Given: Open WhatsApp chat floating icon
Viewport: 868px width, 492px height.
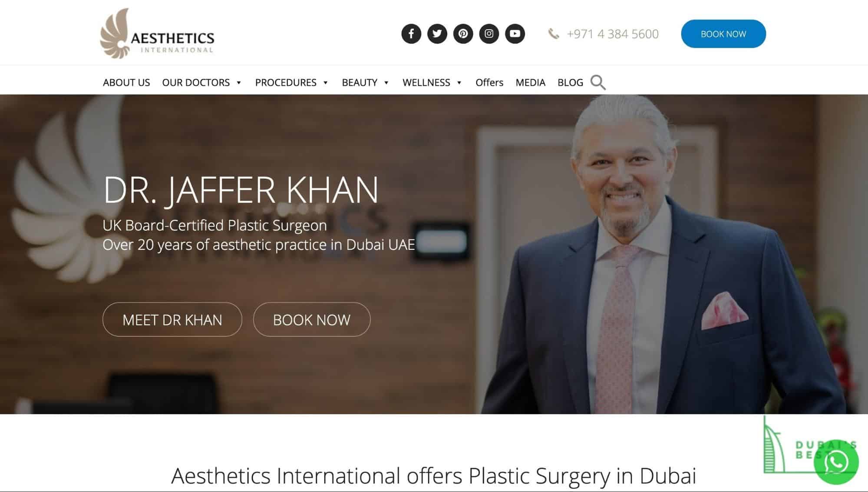Looking at the screenshot, I should point(836,462).
